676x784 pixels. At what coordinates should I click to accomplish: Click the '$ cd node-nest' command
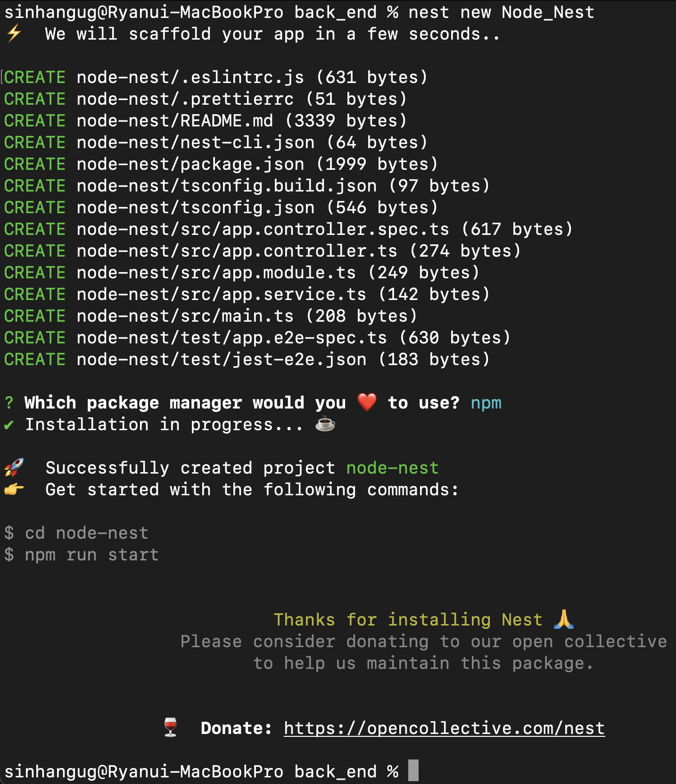click(x=76, y=533)
